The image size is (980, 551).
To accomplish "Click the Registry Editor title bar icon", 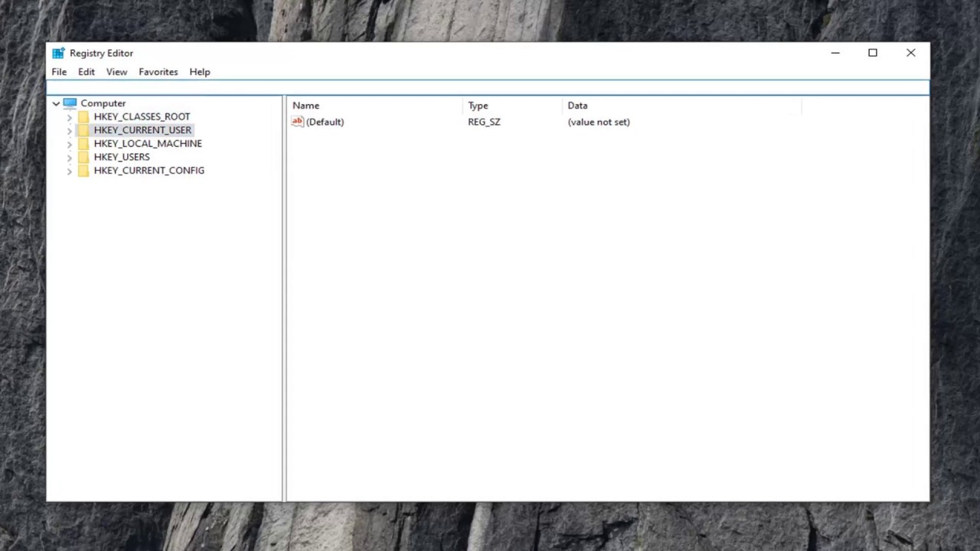I will pyautogui.click(x=58, y=53).
